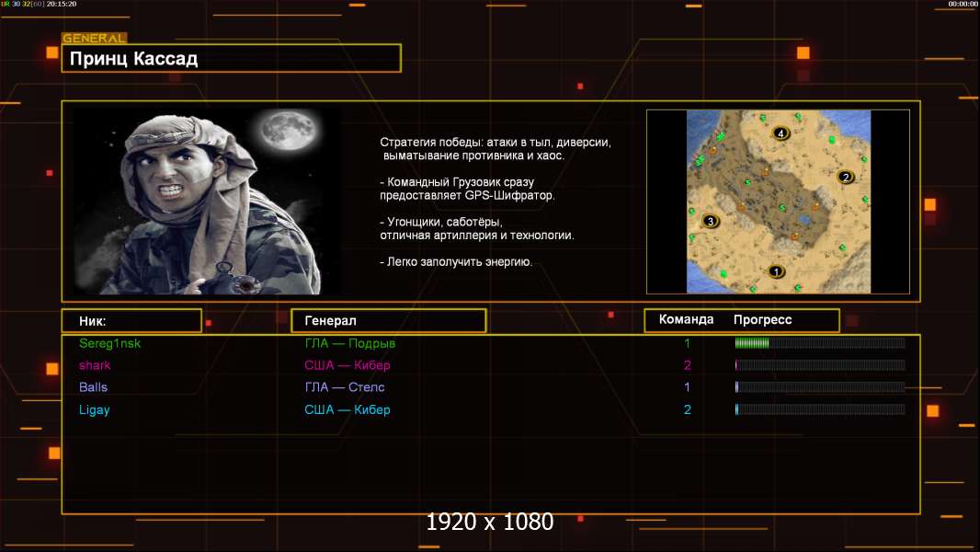980x552 pixels.
Task: Pick start position marker 1 on minimap
Action: [776, 271]
